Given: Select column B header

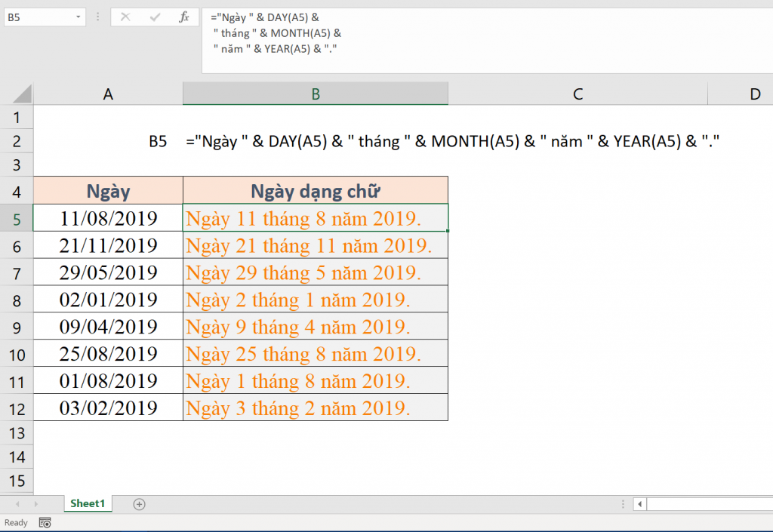Looking at the screenshot, I should click(x=316, y=94).
